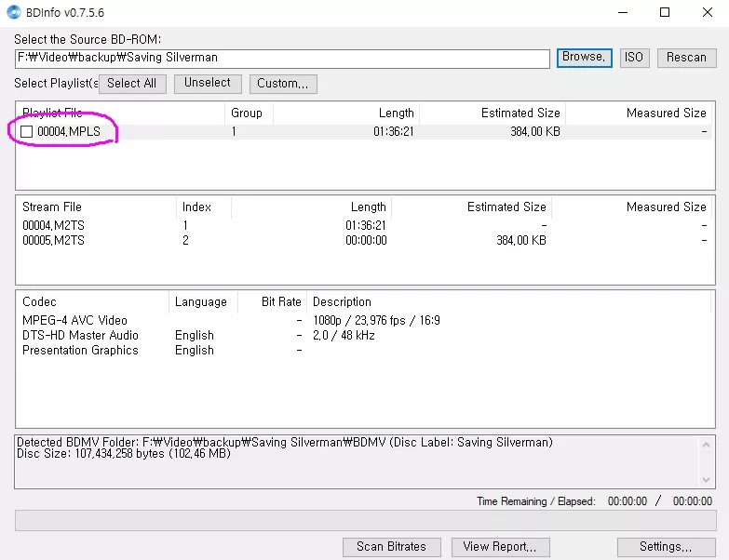Open View Report window

click(500, 547)
